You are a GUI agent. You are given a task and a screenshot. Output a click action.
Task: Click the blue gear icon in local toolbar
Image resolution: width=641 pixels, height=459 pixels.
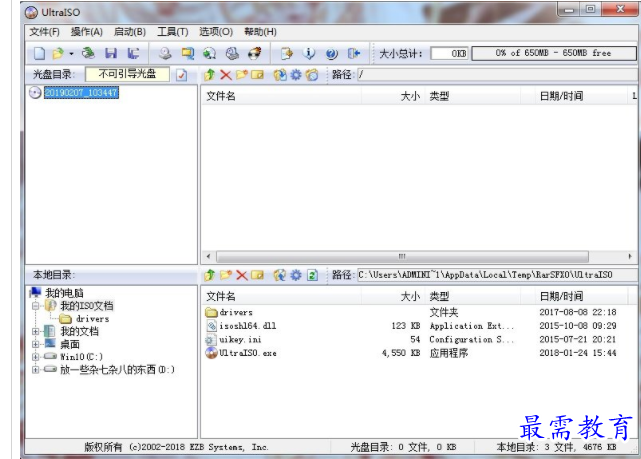(x=296, y=275)
